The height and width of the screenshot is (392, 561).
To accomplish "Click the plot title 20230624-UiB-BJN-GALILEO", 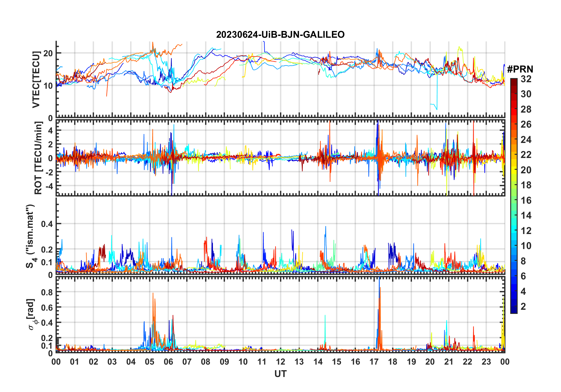I will (280, 35).
